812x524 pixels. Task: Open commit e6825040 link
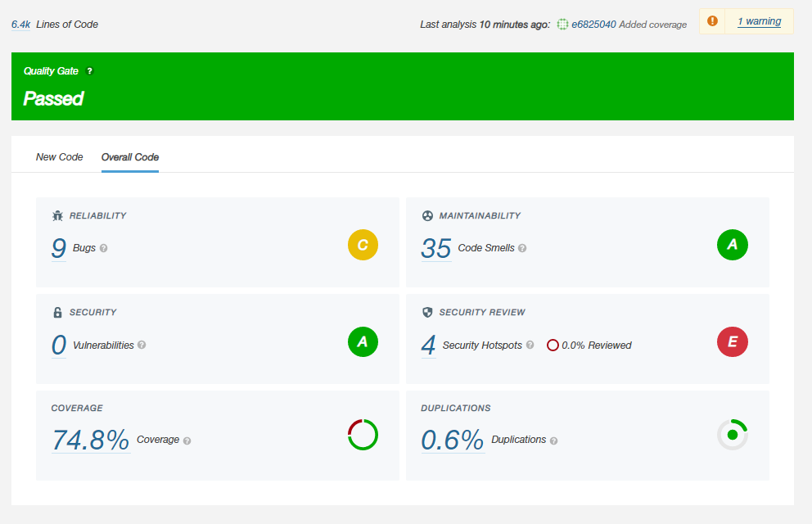tap(593, 25)
